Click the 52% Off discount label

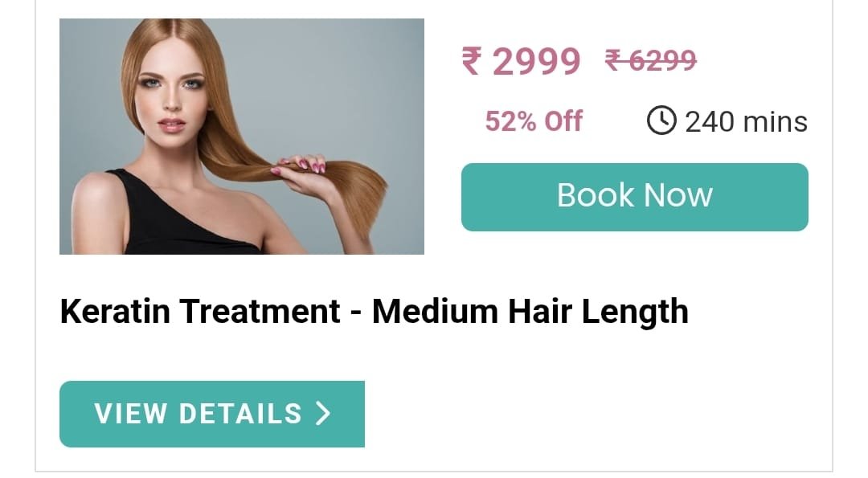coord(534,121)
